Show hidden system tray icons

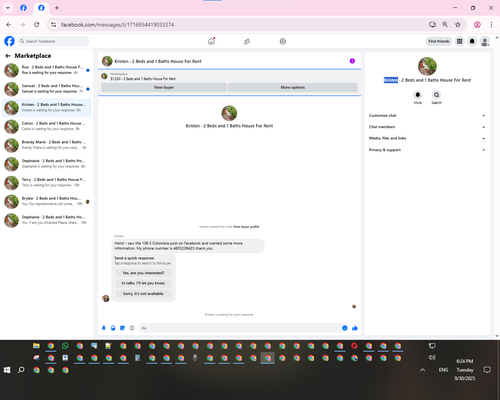[423, 370]
